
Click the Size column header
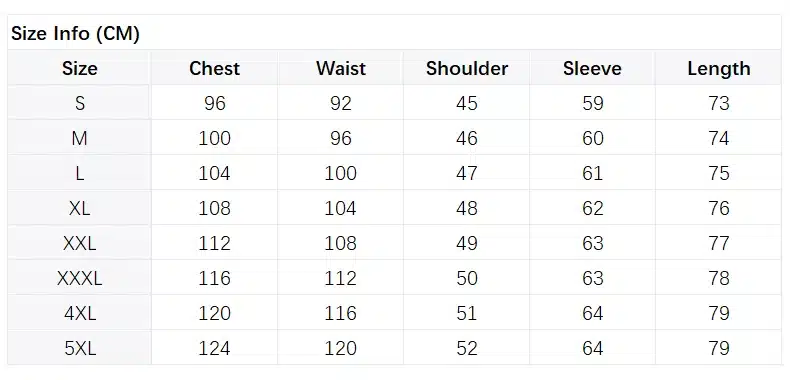point(80,69)
